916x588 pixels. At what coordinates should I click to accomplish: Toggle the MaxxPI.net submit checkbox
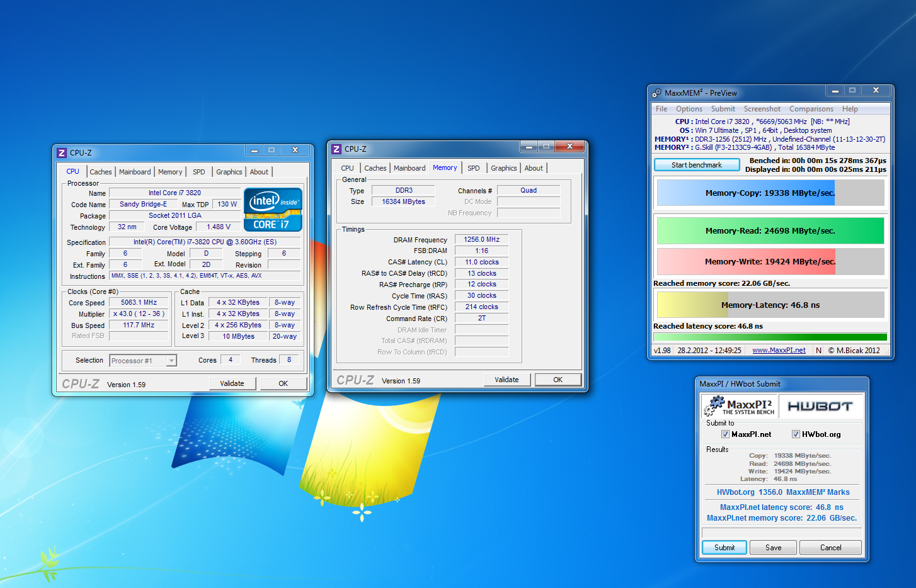tap(725, 434)
